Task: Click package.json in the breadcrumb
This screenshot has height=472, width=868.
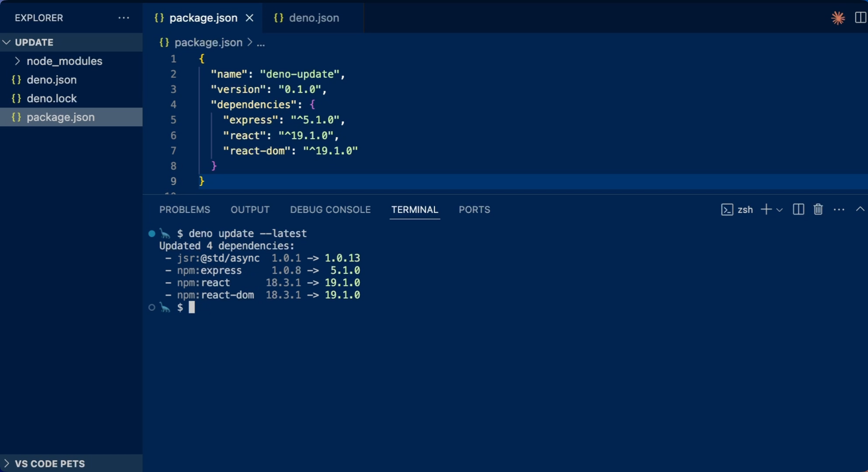Action: coord(208,42)
